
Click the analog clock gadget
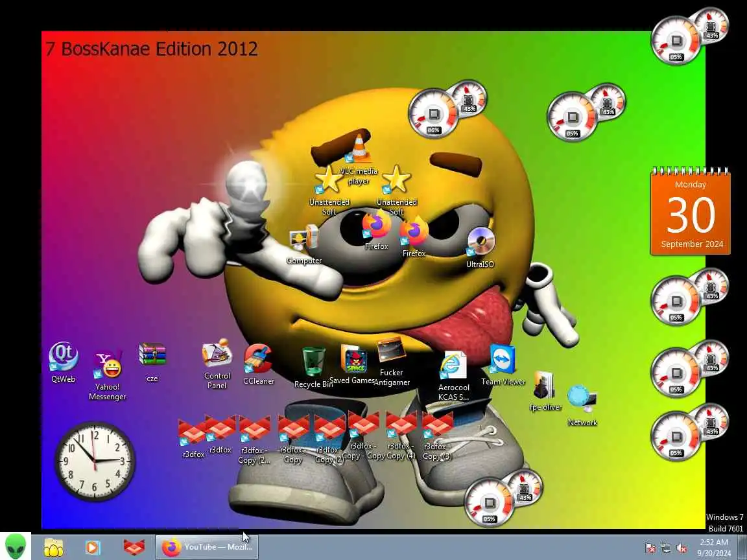95,461
